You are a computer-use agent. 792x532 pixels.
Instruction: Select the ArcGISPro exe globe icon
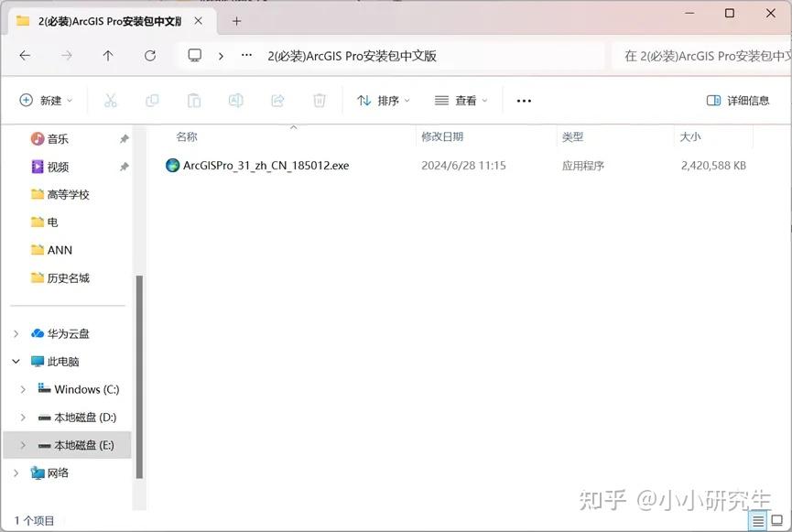[173, 165]
